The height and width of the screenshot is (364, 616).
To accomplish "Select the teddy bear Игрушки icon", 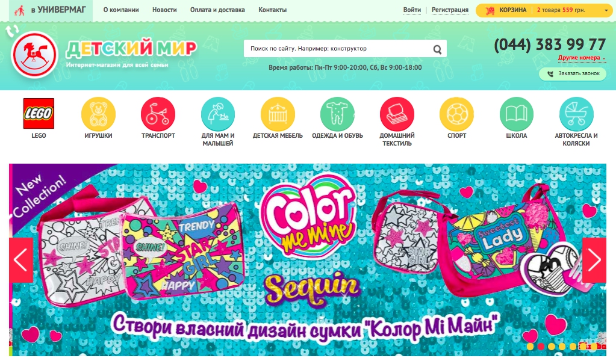I will [98, 114].
